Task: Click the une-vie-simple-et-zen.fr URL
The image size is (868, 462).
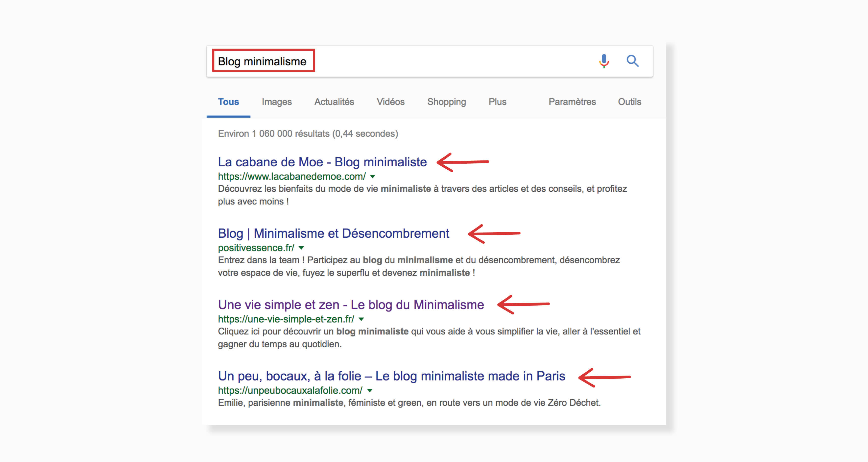Action: click(286, 319)
